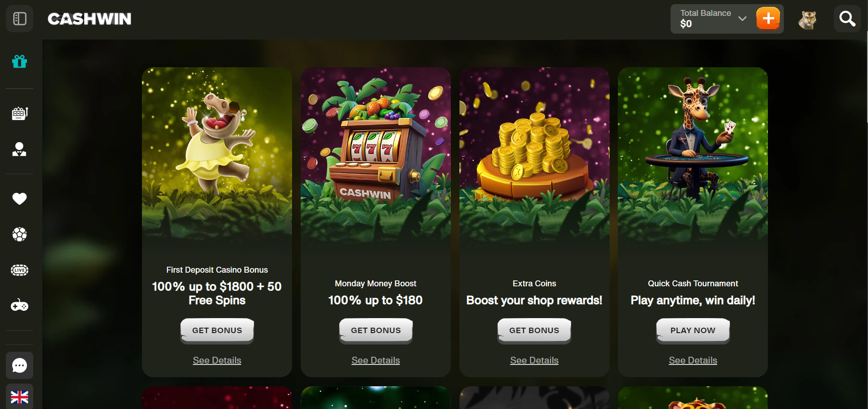Open favorites heart icon
This screenshot has width=868, height=409.
coord(20,199)
